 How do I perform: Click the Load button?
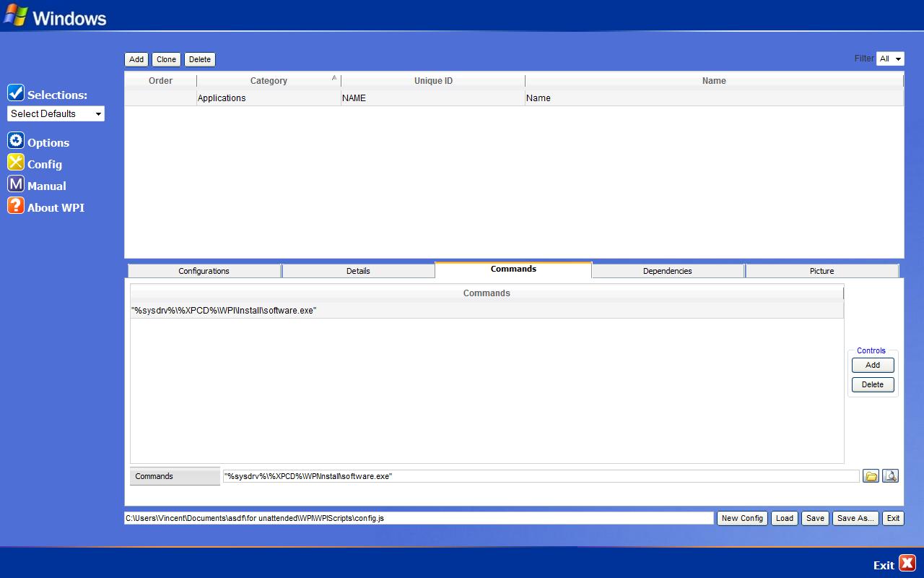pyautogui.click(x=785, y=518)
